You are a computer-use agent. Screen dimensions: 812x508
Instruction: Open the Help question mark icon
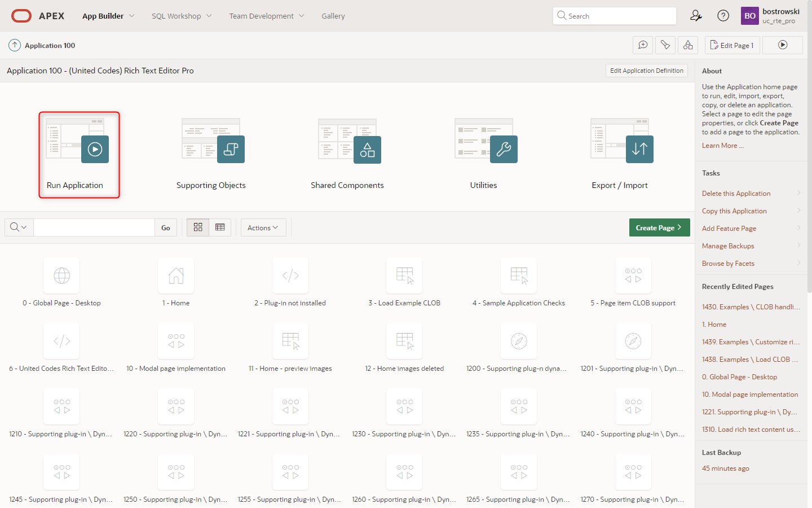723,16
